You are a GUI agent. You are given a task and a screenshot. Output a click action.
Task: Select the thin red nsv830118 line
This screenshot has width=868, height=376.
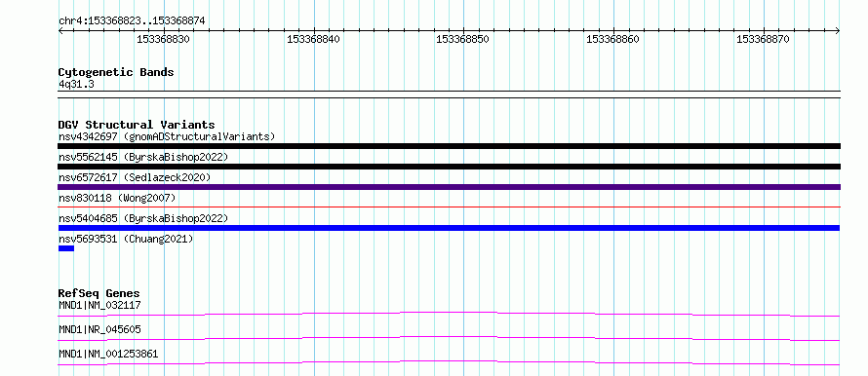pos(449,207)
